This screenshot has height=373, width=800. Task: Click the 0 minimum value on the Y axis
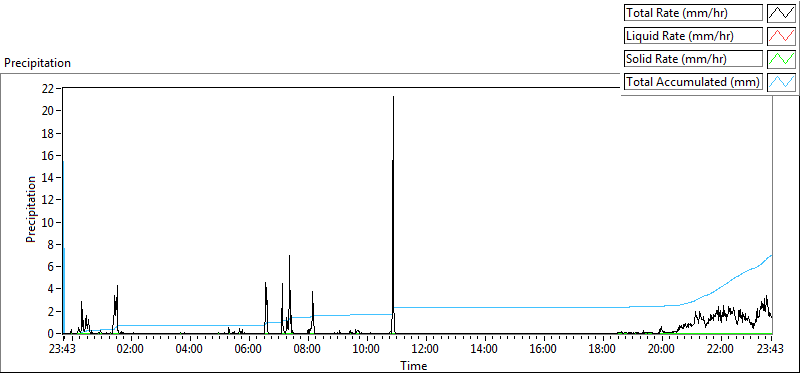[51, 334]
